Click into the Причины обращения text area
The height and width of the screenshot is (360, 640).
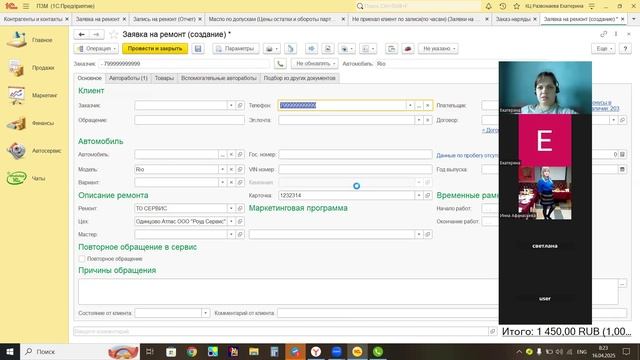(348, 292)
